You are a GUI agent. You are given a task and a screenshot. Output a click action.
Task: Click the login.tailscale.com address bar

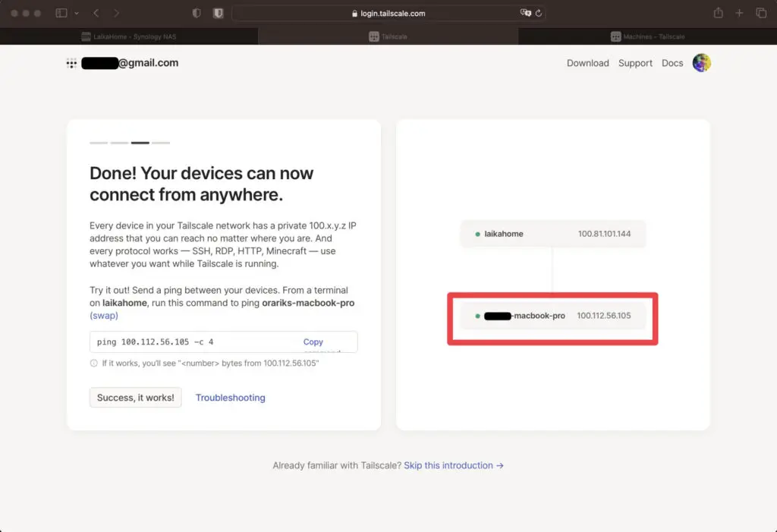[388, 14]
